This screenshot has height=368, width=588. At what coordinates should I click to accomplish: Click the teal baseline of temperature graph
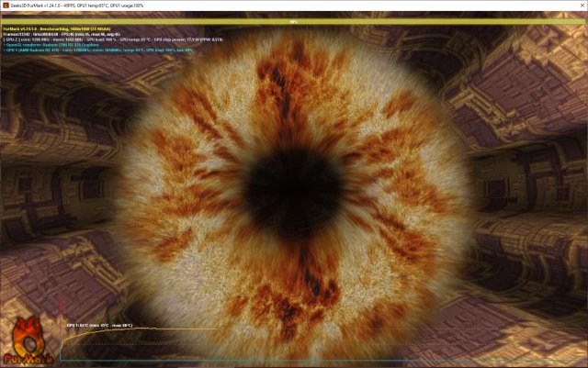click(276, 361)
